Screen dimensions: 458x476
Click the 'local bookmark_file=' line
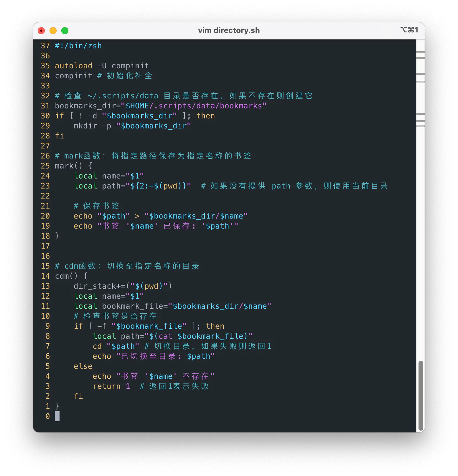(x=172, y=306)
